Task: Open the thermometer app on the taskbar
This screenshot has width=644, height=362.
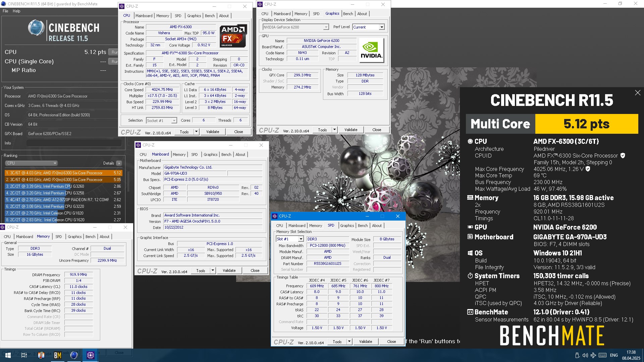Action: pyautogui.click(x=41, y=355)
